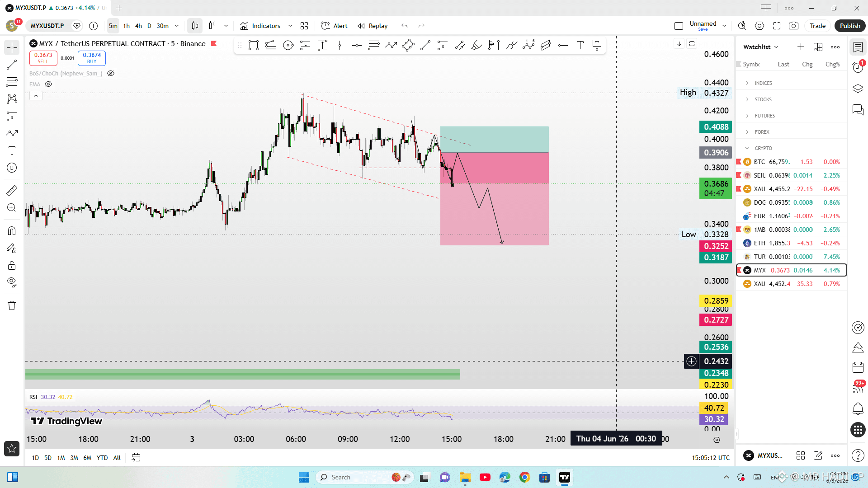Image resolution: width=868 pixels, height=488 pixels.
Task: Open the notifications bell in right sidebar
Action: [858, 409]
